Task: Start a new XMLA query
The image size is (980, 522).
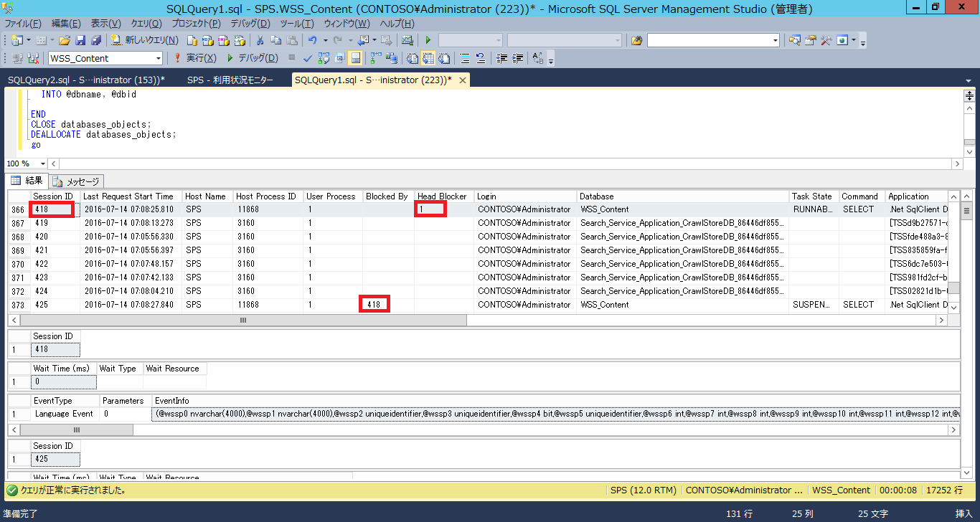Action: coord(240,40)
